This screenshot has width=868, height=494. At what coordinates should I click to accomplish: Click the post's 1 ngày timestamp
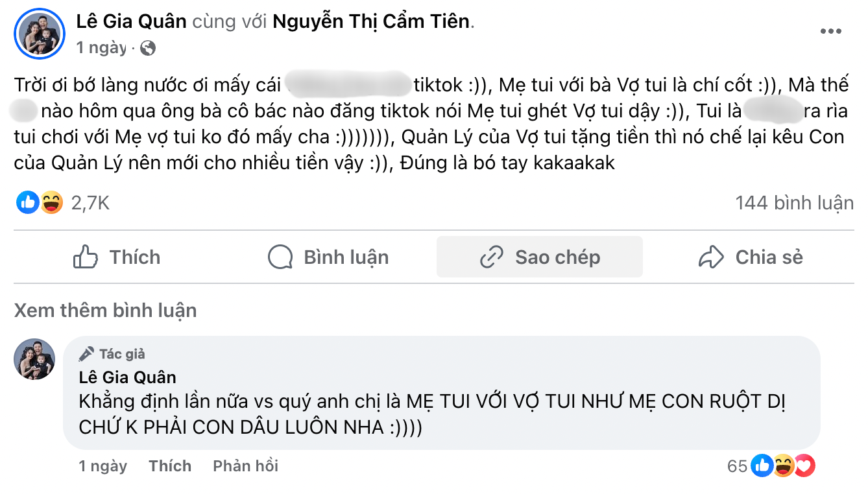[x=101, y=48]
